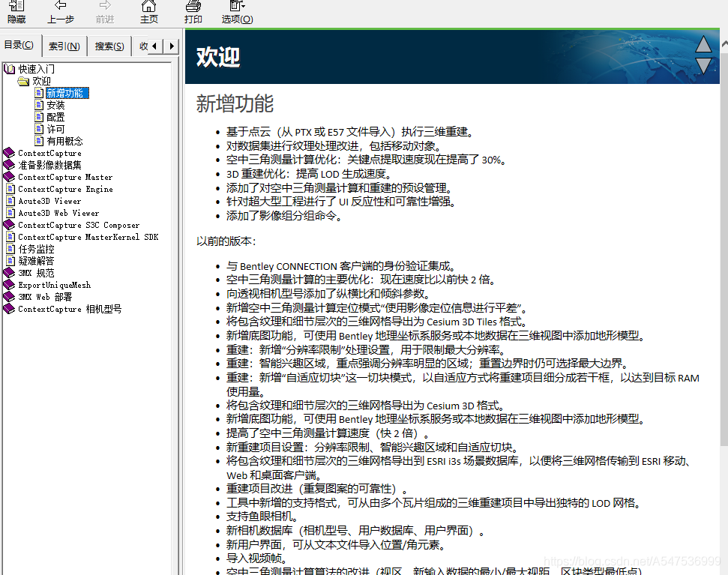Click the bullet 添加了影像组分组命令。

284,216
